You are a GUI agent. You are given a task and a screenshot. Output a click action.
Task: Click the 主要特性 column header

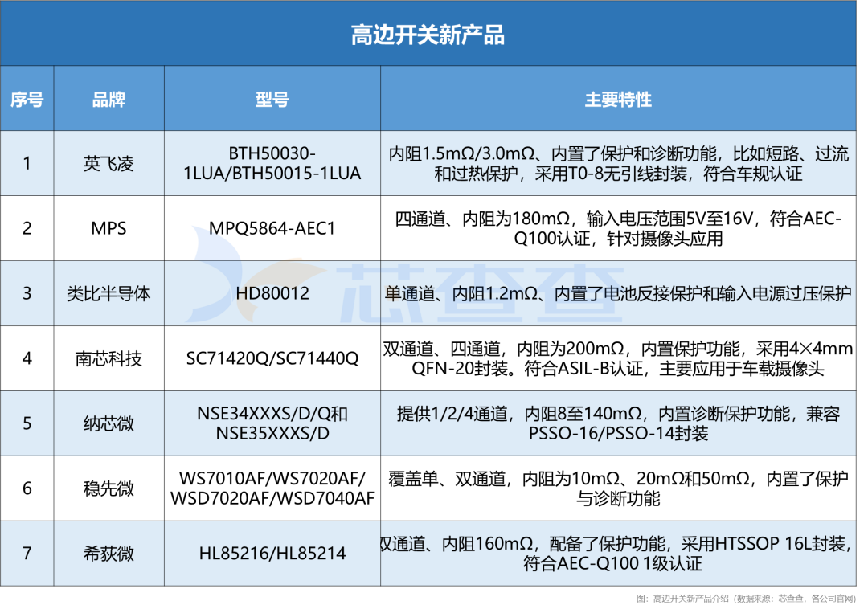click(x=618, y=100)
